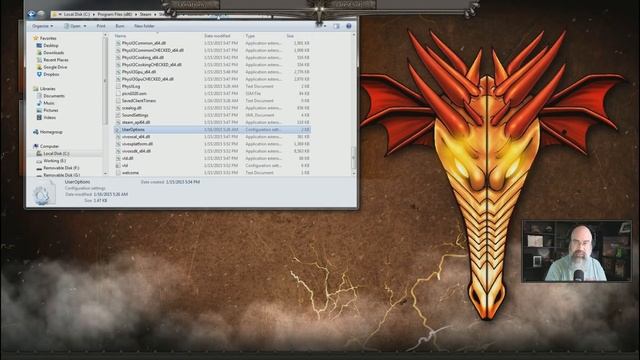The height and width of the screenshot is (360, 640).
Task: Click the Explorer Forward navigation arrow
Action: point(41,14)
